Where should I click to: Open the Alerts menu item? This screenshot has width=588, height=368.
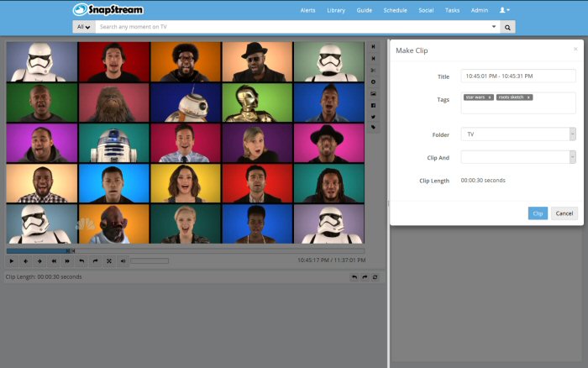pyautogui.click(x=307, y=11)
